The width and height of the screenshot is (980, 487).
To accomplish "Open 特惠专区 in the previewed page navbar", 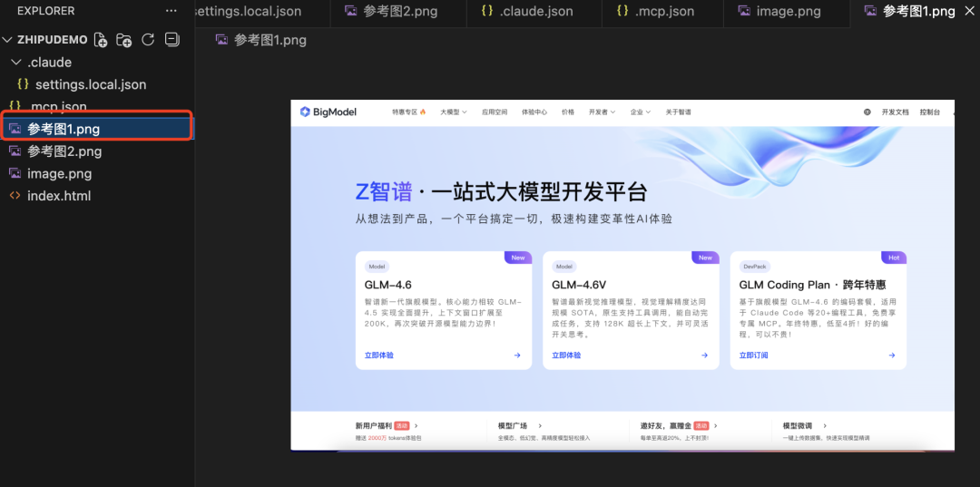I will [408, 112].
